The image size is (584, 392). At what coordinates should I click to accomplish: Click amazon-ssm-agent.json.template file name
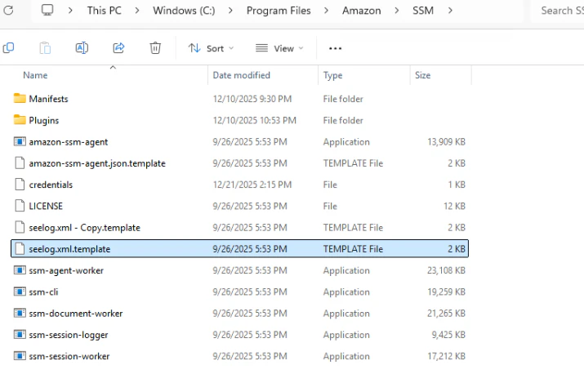coord(97,163)
